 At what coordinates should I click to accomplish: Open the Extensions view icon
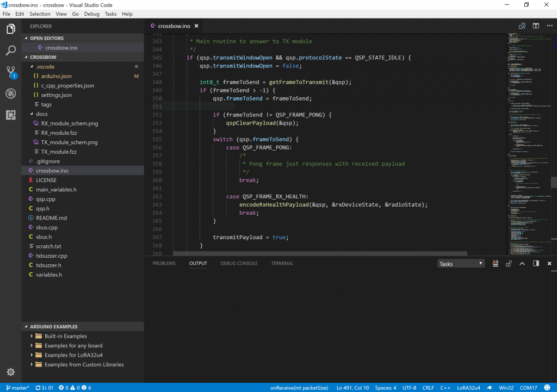click(11, 115)
